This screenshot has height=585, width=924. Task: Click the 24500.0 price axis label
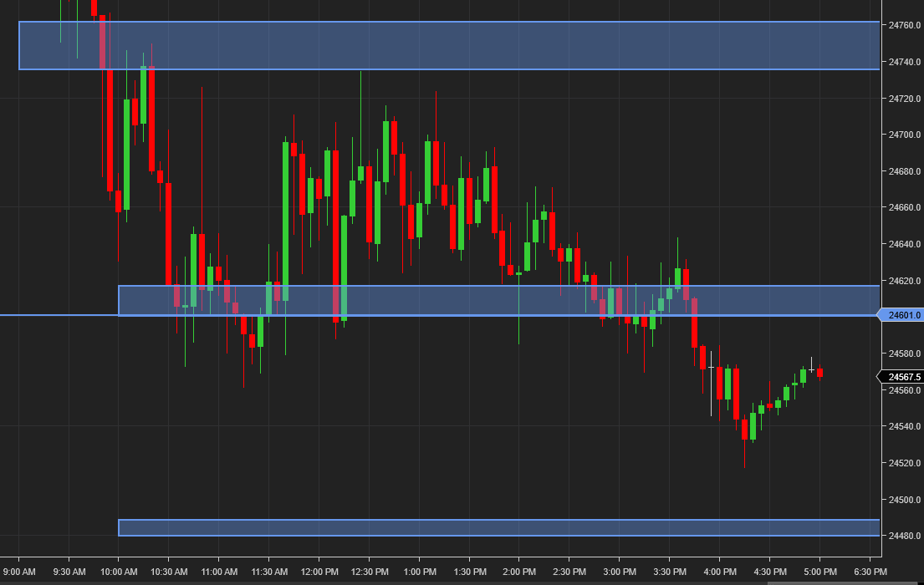click(x=904, y=500)
